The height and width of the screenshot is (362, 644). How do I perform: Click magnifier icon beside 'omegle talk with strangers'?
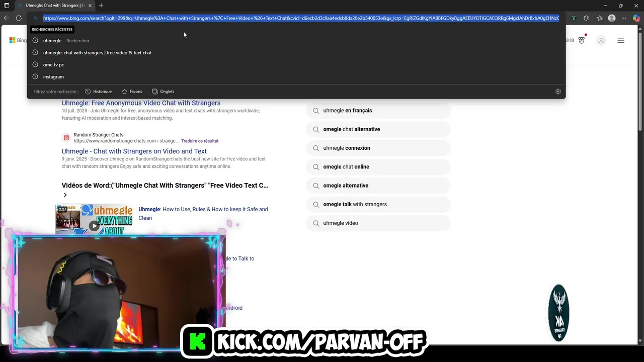pyautogui.click(x=316, y=205)
